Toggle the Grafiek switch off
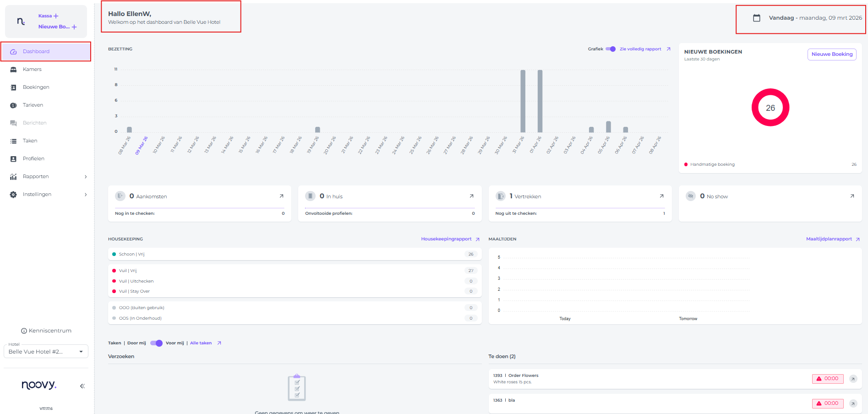Viewport: 868px width, 414px height. pyautogui.click(x=611, y=49)
